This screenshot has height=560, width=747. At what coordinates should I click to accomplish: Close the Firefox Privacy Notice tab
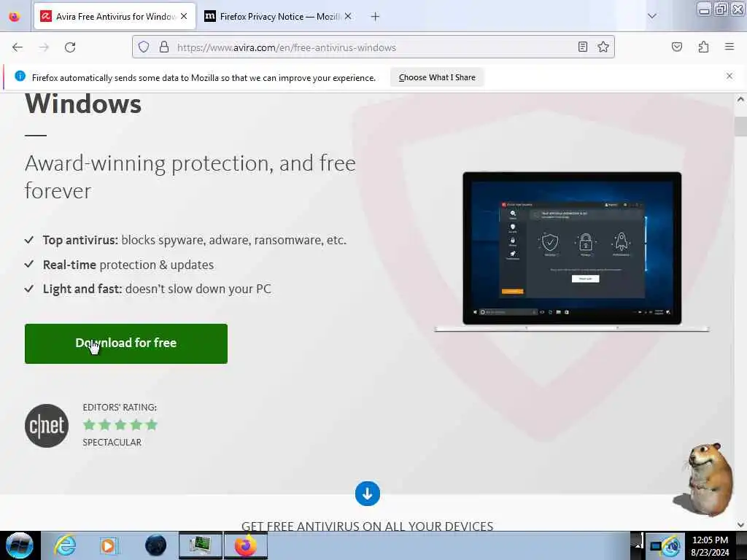(348, 16)
